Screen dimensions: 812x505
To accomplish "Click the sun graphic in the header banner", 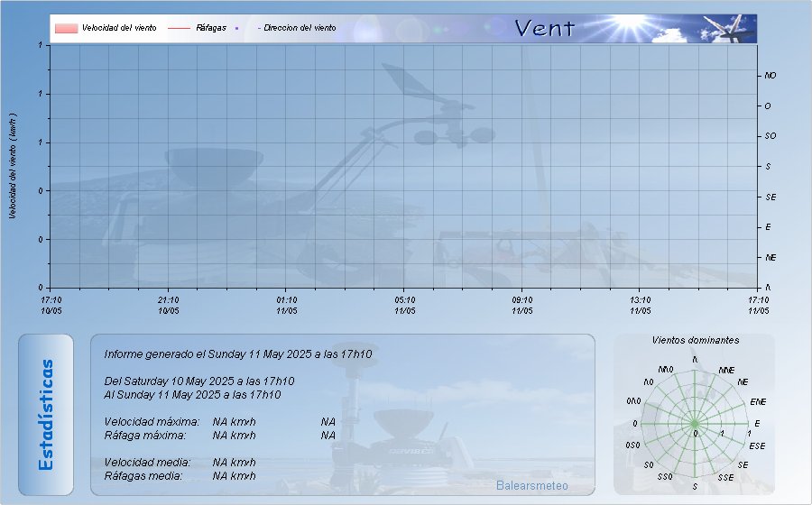I will point(630,23).
